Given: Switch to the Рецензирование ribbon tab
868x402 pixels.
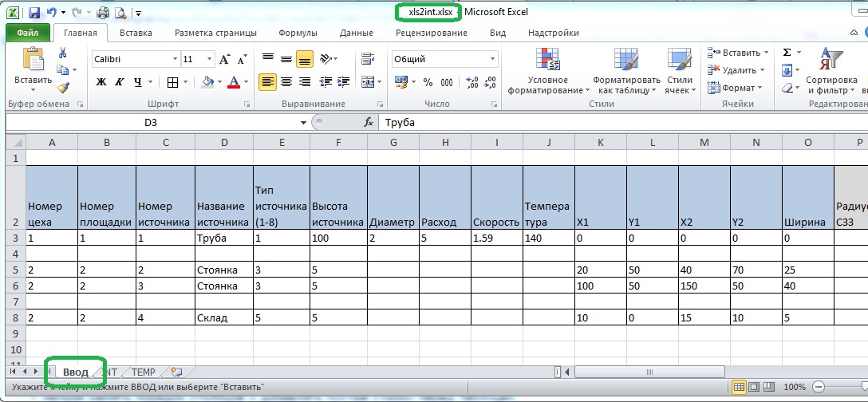Looking at the screenshot, I should pyautogui.click(x=432, y=33).
